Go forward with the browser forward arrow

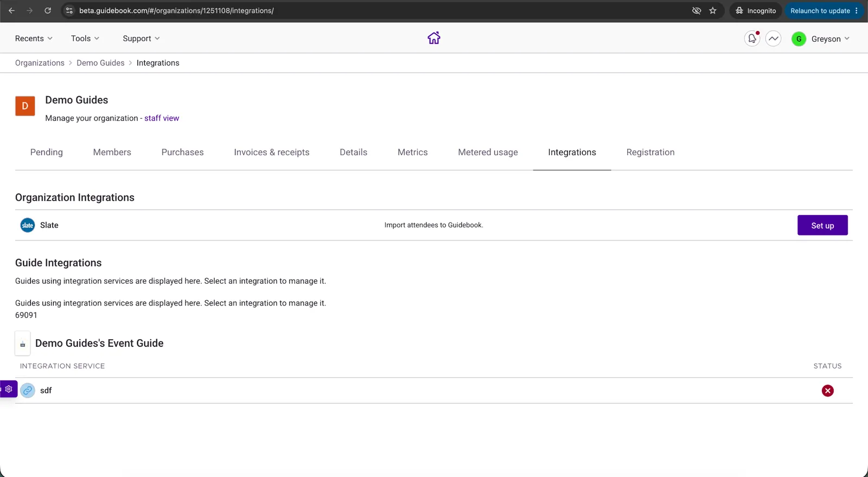click(x=30, y=10)
